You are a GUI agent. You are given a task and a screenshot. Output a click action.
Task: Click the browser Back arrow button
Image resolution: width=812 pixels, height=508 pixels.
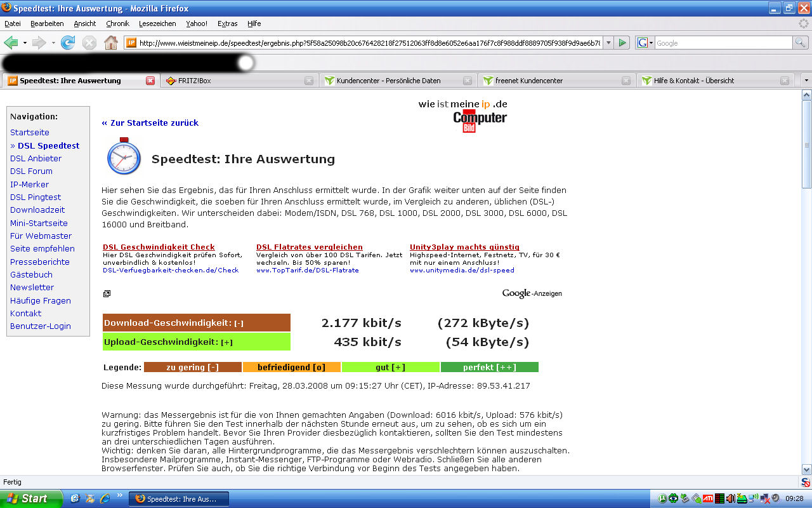coord(11,43)
